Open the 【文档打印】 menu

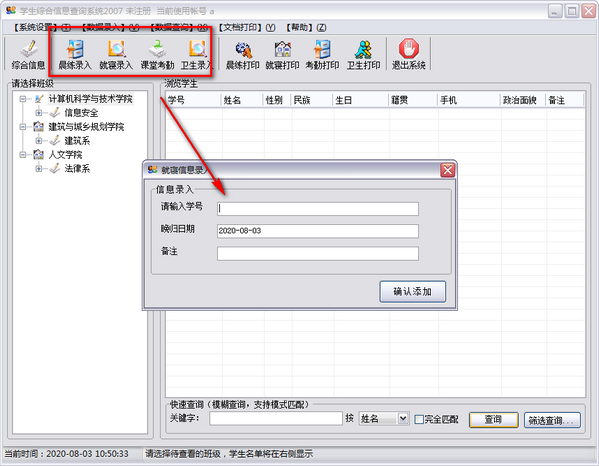247,28
